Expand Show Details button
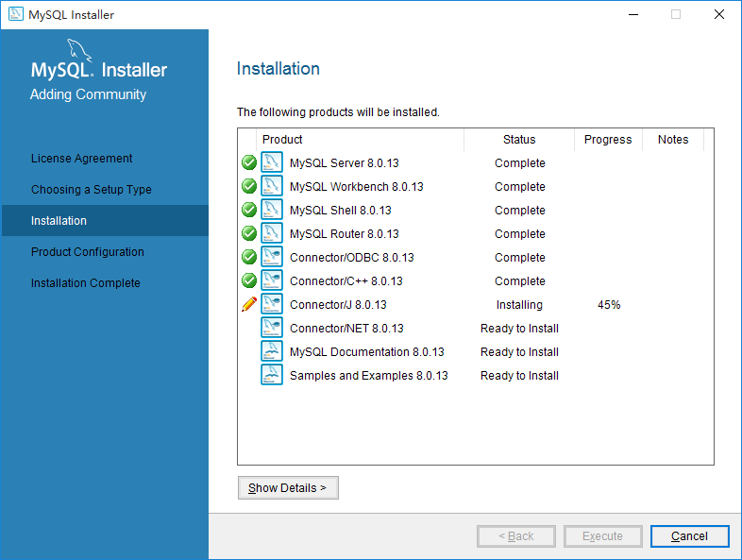This screenshot has width=742, height=560. 288,487
